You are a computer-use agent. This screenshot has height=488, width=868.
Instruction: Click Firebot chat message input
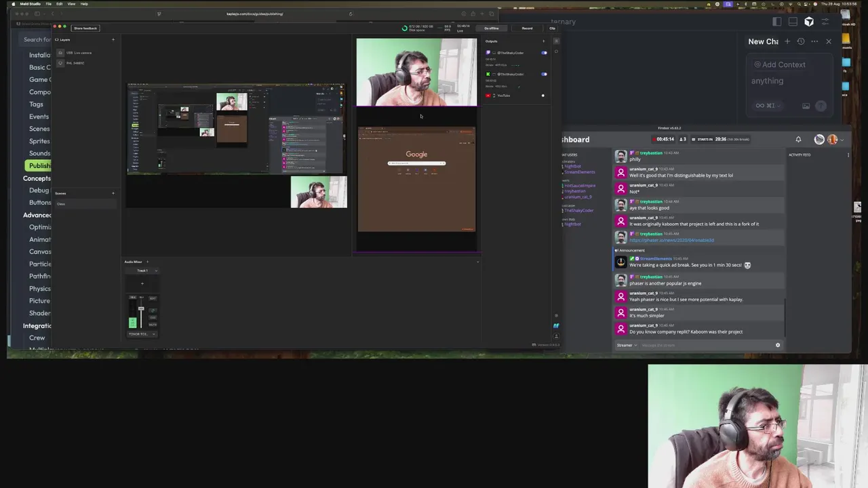coord(705,345)
